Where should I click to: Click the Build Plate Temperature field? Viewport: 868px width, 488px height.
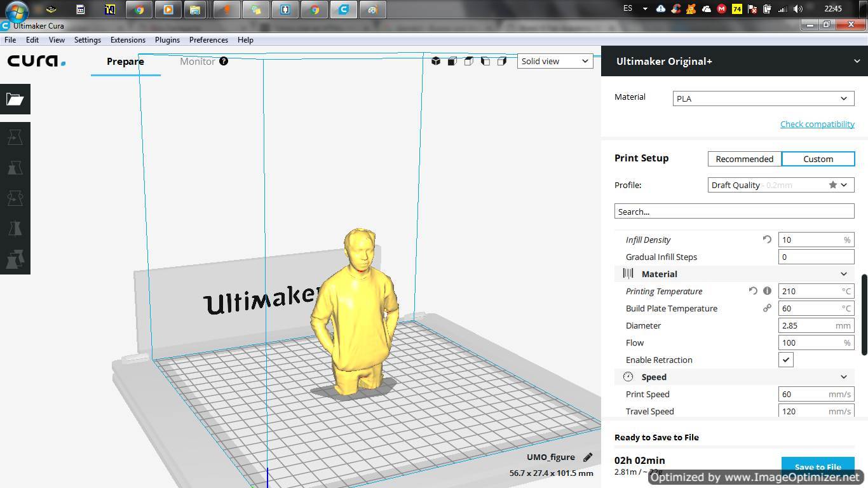tap(816, 308)
